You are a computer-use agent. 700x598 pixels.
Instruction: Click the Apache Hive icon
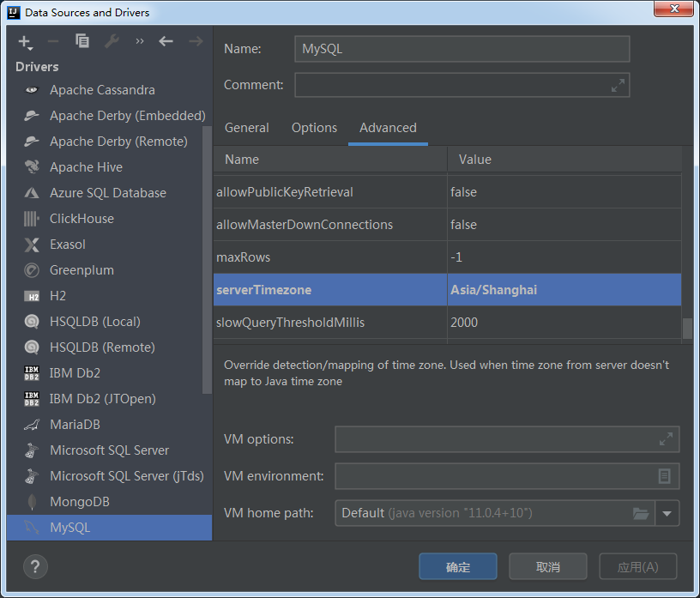[32, 167]
